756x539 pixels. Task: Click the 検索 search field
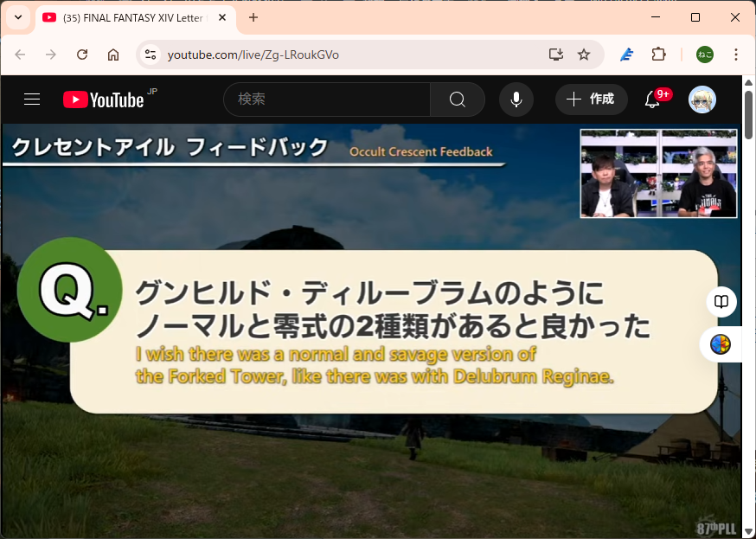tap(327, 99)
